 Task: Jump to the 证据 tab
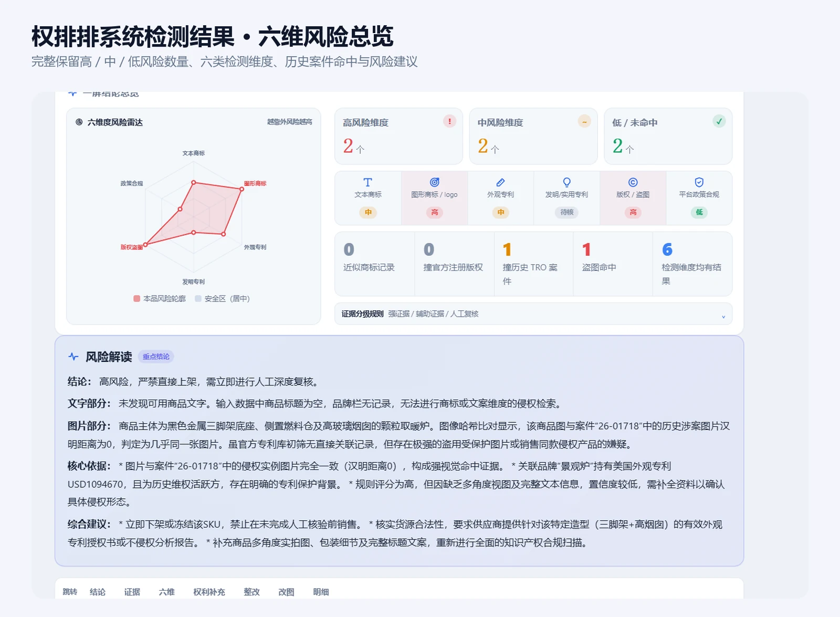[x=132, y=592]
